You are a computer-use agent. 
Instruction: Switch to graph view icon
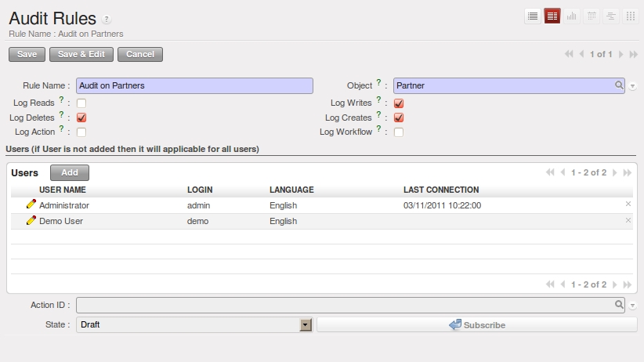point(572,16)
